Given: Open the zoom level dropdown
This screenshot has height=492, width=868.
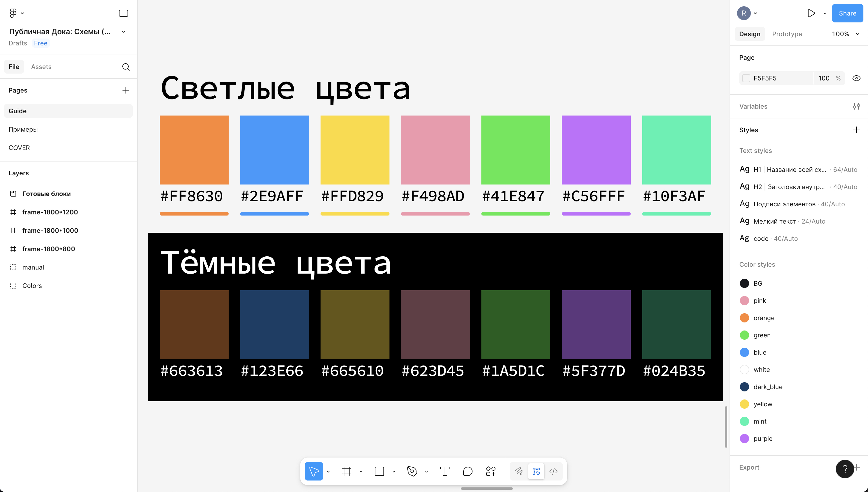Looking at the screenshot, I should tap(845, 34).
